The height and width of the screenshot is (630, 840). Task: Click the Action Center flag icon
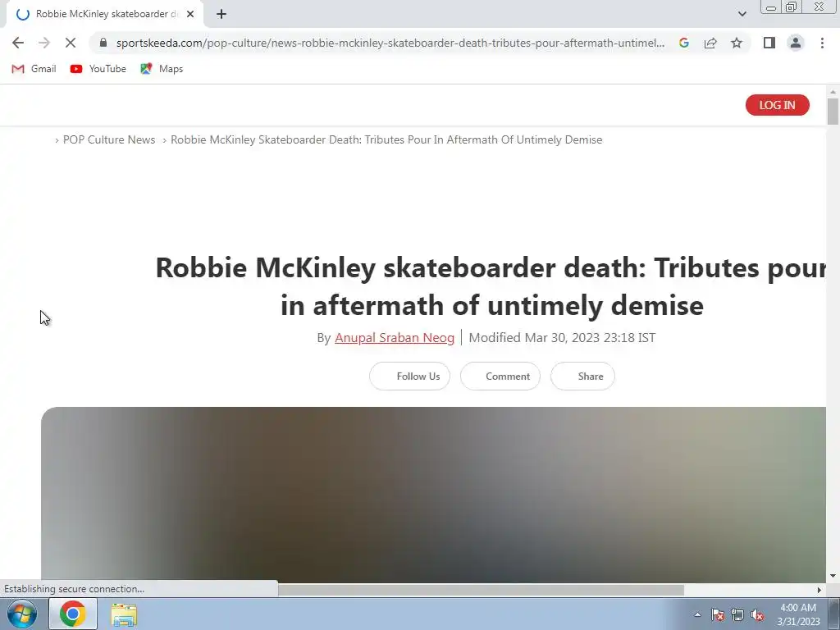click(717, 614)
